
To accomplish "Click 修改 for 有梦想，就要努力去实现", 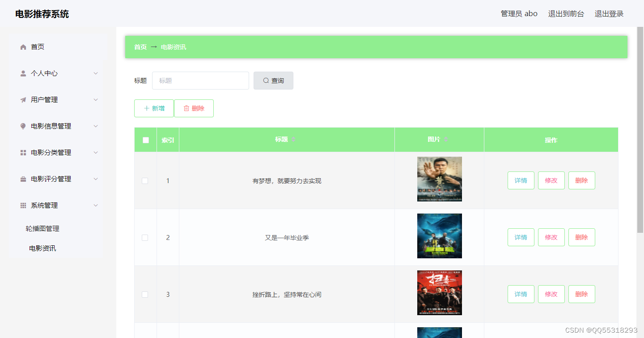I will click(x=551, y=180).
